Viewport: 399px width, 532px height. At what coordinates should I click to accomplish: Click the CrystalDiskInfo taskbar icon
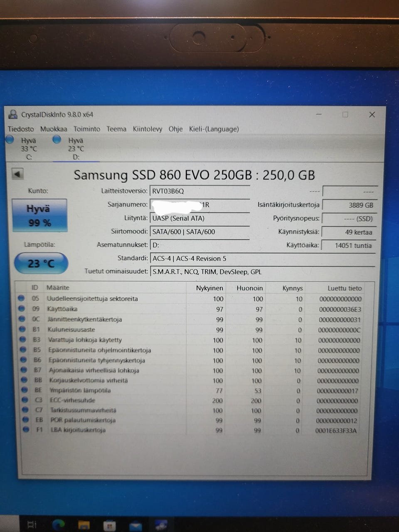pos(161,525)
